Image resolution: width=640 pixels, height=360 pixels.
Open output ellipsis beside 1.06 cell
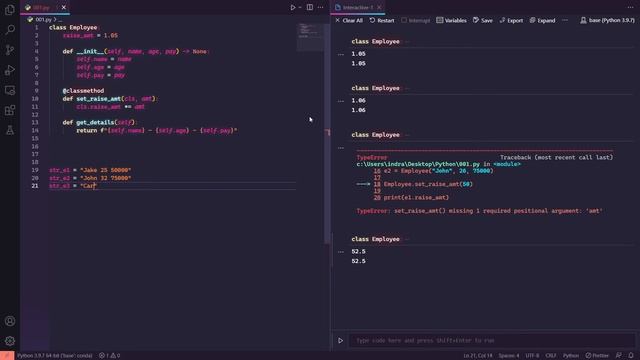pyautogui.click(x=341, y=101)
